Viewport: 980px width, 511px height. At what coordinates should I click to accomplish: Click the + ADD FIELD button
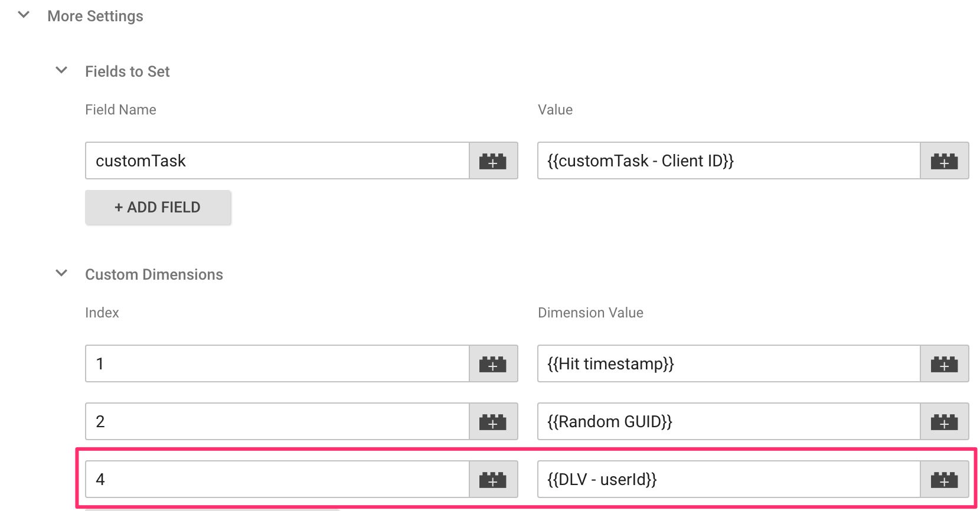(158, 207)
